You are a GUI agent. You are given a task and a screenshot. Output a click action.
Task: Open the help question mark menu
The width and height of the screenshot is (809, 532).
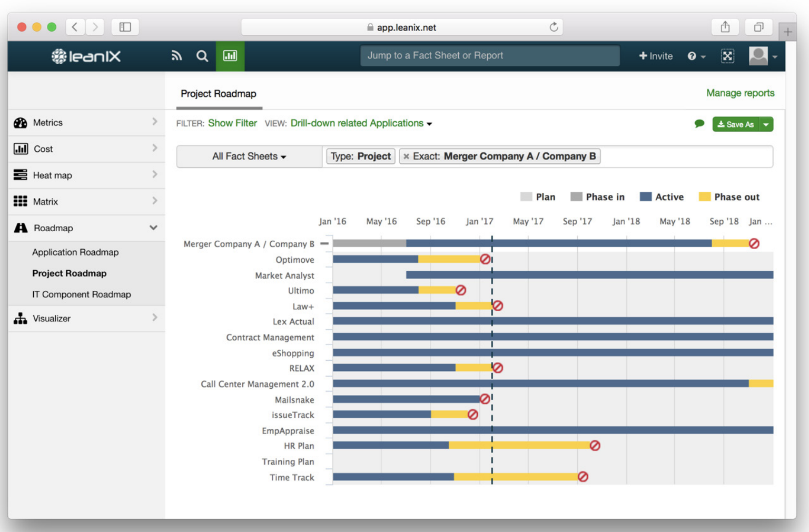pos(696,56)
